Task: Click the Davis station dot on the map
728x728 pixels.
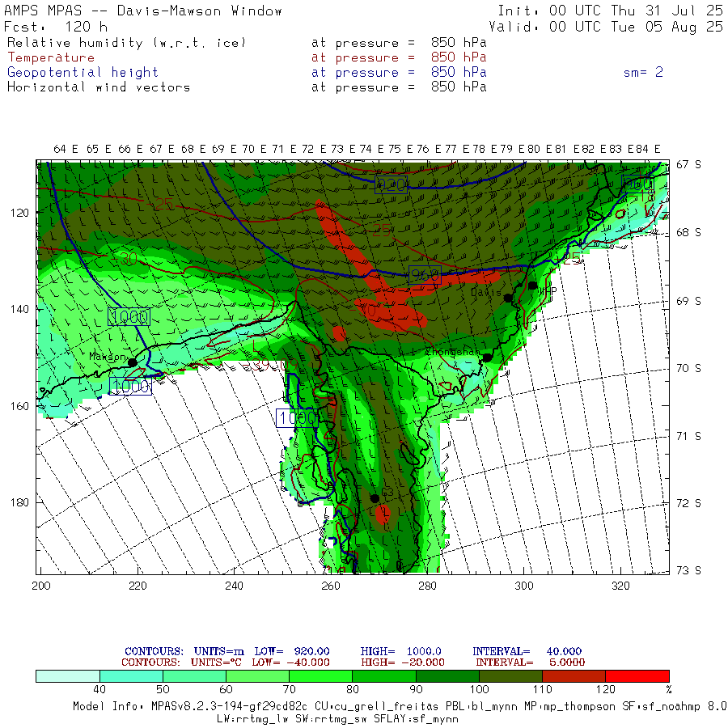Action: pyautogui.click(x=509, y=298)
